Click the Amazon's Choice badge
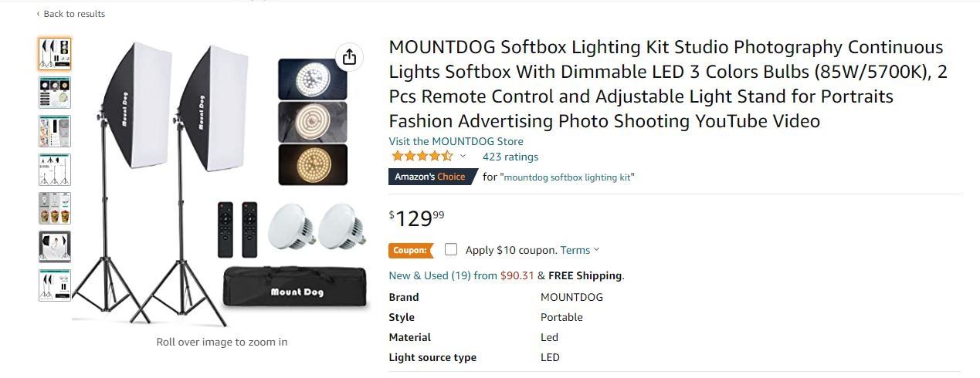 click(x=430, y=177)
